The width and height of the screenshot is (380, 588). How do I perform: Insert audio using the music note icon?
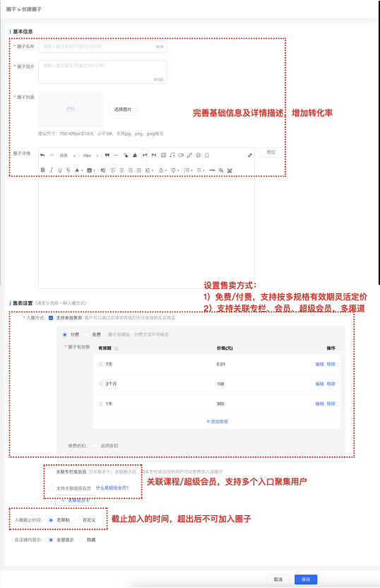tap(172, 155)
